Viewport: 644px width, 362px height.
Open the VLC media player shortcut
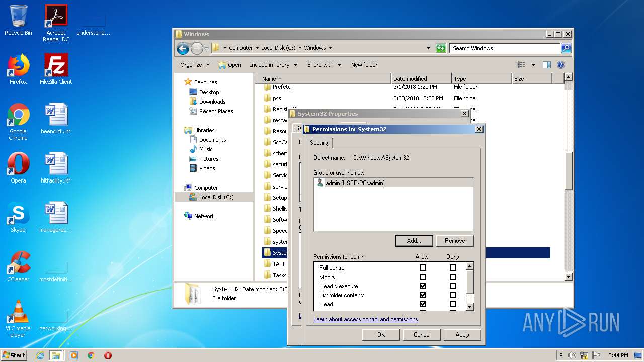pos(18,319)
